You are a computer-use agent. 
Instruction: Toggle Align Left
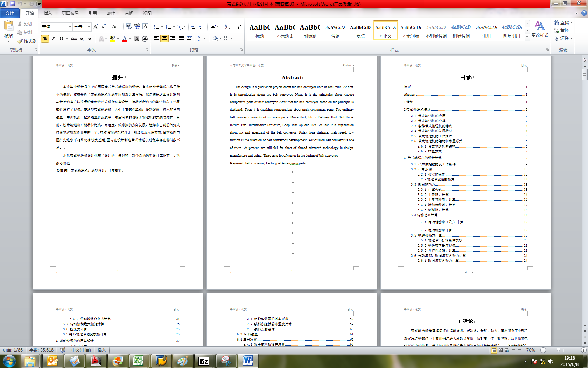tap(156, 39)
